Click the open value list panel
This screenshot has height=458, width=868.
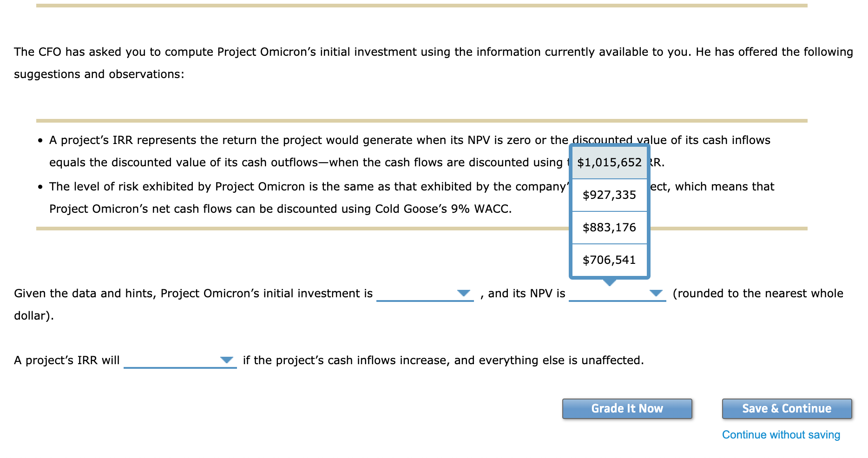[609, 211]
